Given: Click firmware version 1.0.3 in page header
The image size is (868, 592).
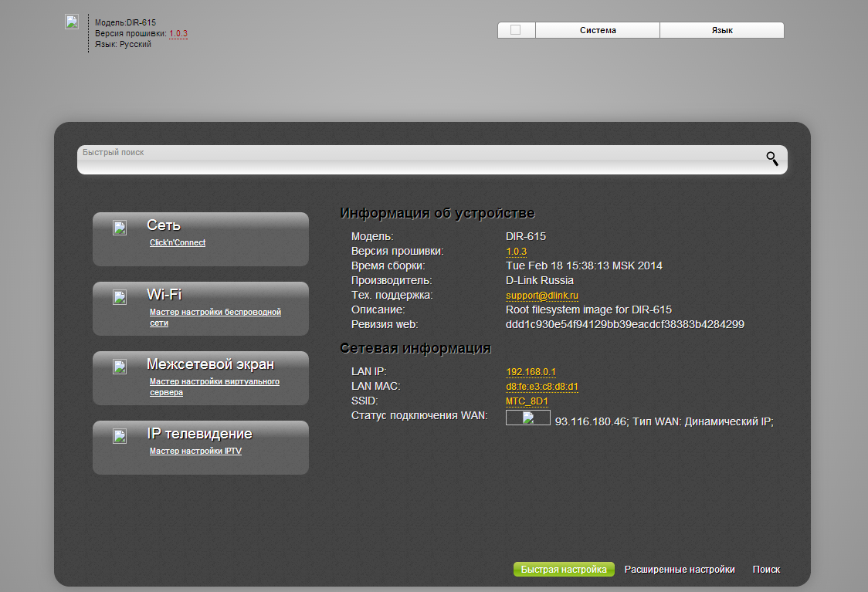Looking at the screenshot, I should pos(178,34).
